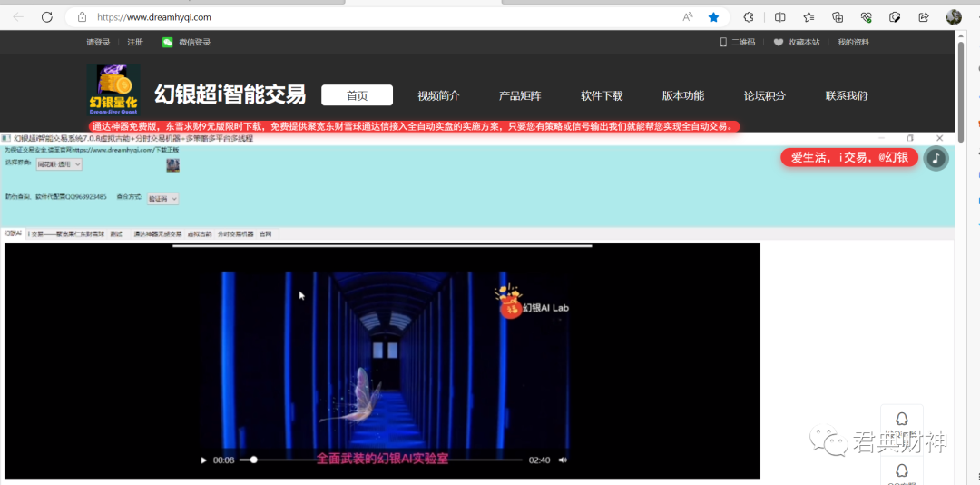Open Browser essentials heart icon
Viewport: 980px width, 485px height.
click(867, 17)
